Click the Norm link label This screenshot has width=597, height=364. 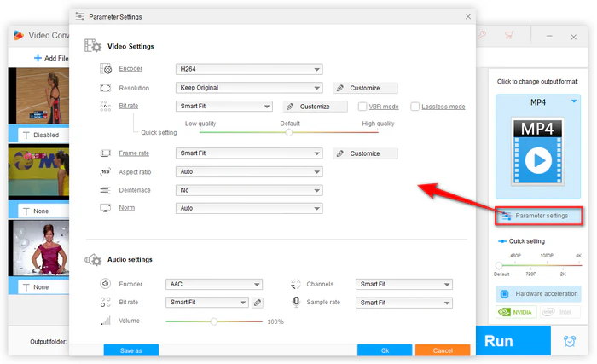pos(127,207)
